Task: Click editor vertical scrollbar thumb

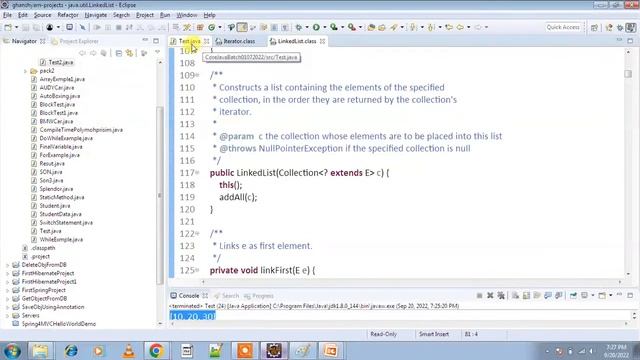Action: (x=628, y=74)
